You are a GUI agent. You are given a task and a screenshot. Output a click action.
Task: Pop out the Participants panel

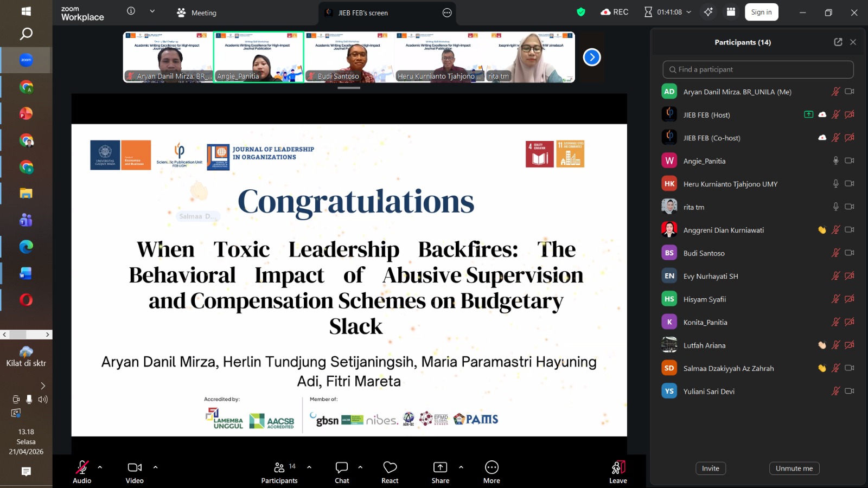838,42
